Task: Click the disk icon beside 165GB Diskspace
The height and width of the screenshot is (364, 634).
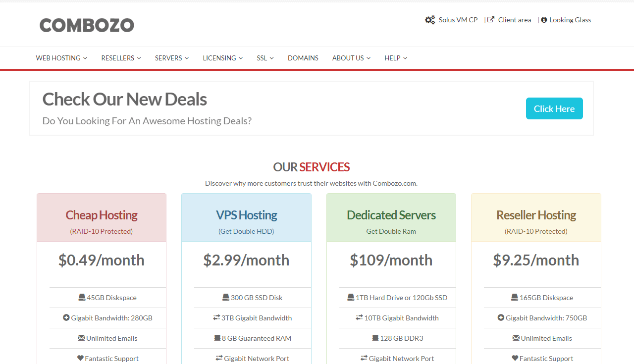Action: (515, 298)
